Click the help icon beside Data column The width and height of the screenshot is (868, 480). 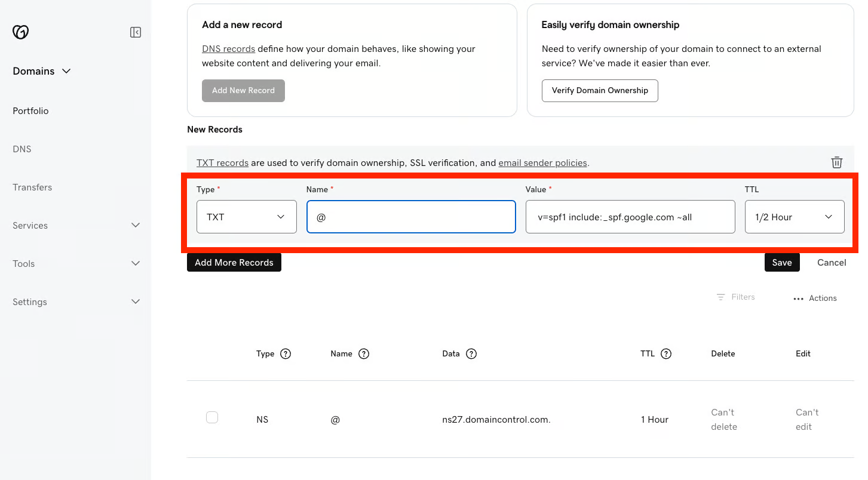(471, 353)
